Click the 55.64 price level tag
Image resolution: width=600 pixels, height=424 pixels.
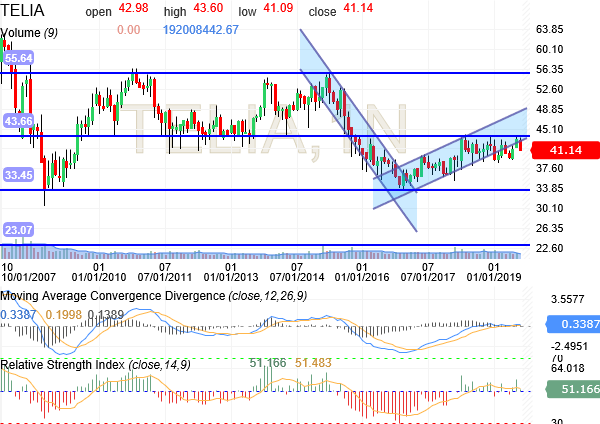tap(19, 58)
